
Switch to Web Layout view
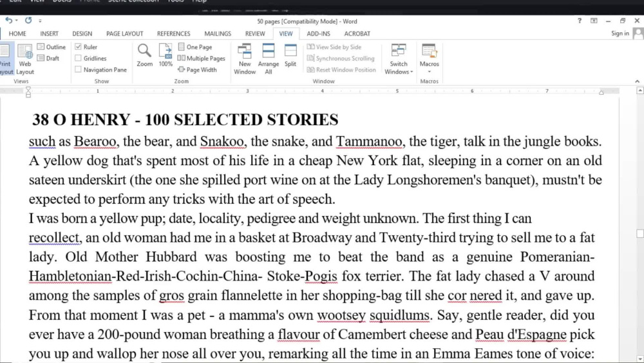pos(25,59)
